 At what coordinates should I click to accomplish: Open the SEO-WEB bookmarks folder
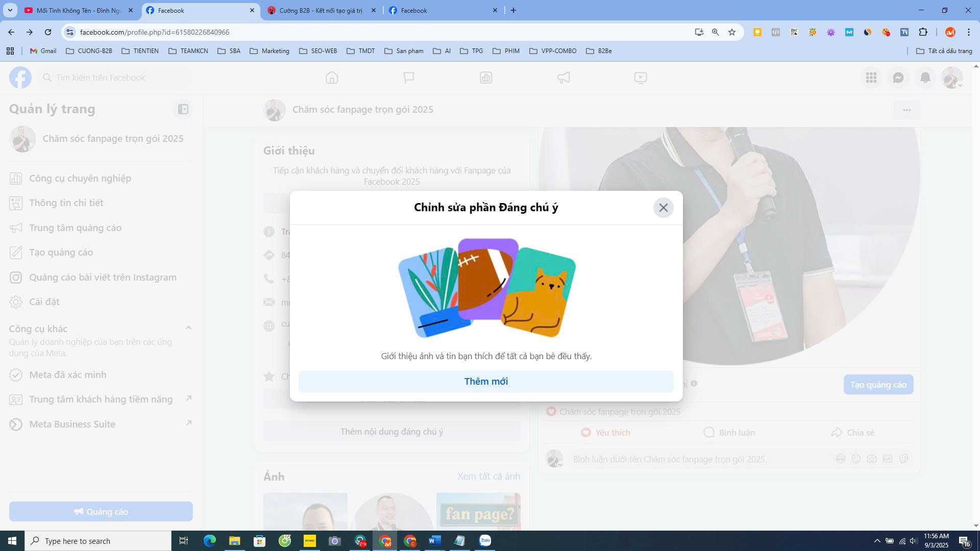point(318,51)
